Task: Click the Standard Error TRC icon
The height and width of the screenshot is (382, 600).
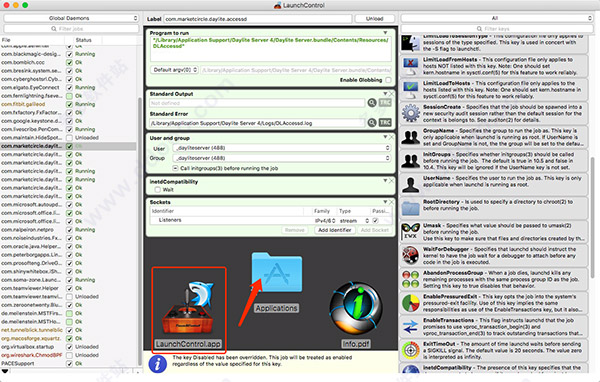Action: tap(385, 122)
